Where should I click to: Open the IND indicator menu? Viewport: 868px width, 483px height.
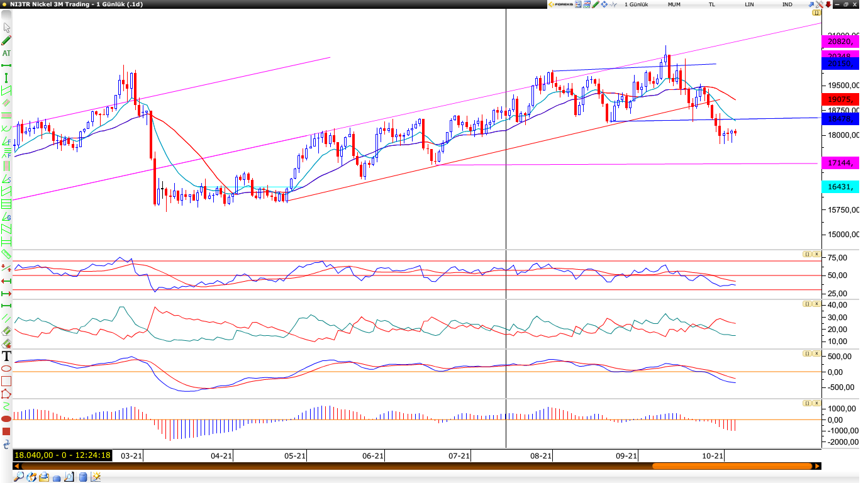click(787, 4)
